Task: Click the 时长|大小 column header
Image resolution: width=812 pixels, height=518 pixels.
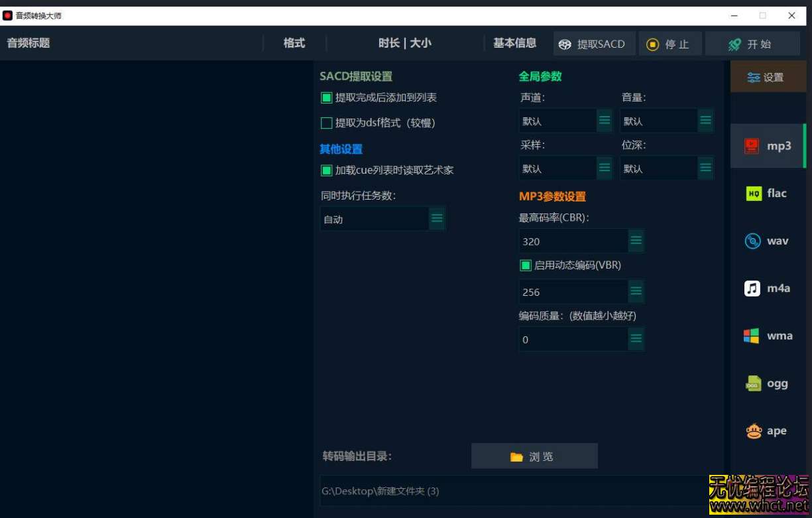Action: point(404,43)
